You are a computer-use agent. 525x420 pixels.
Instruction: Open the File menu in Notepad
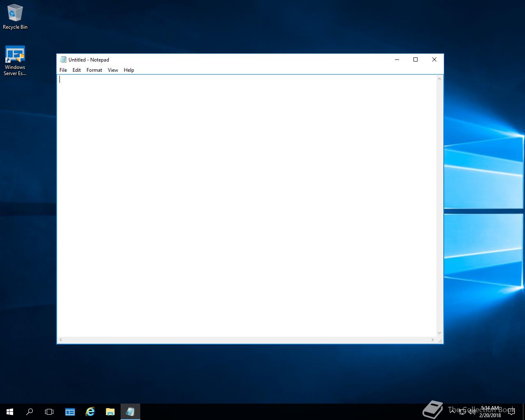pos(63,70)
